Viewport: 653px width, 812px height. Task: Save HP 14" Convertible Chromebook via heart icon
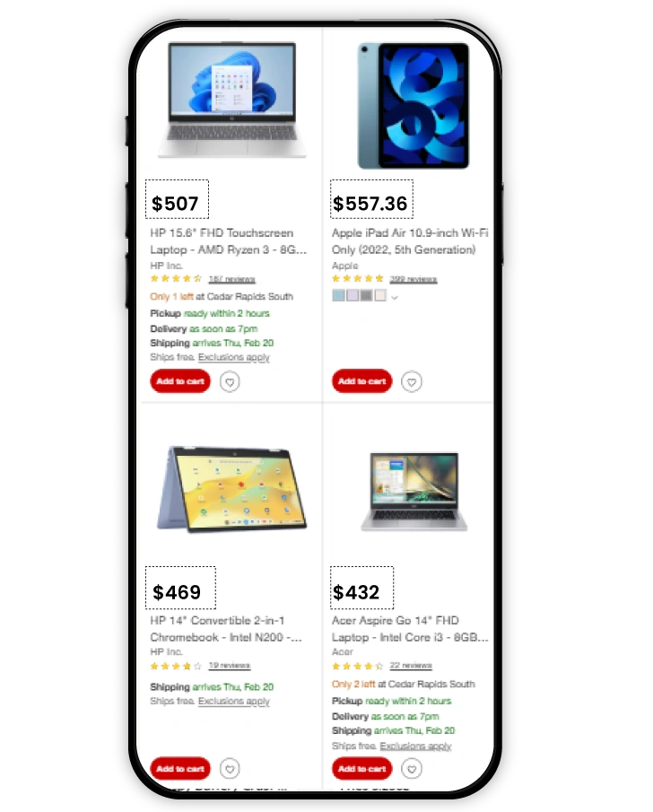pyautogui.click(x=230, y=769)
